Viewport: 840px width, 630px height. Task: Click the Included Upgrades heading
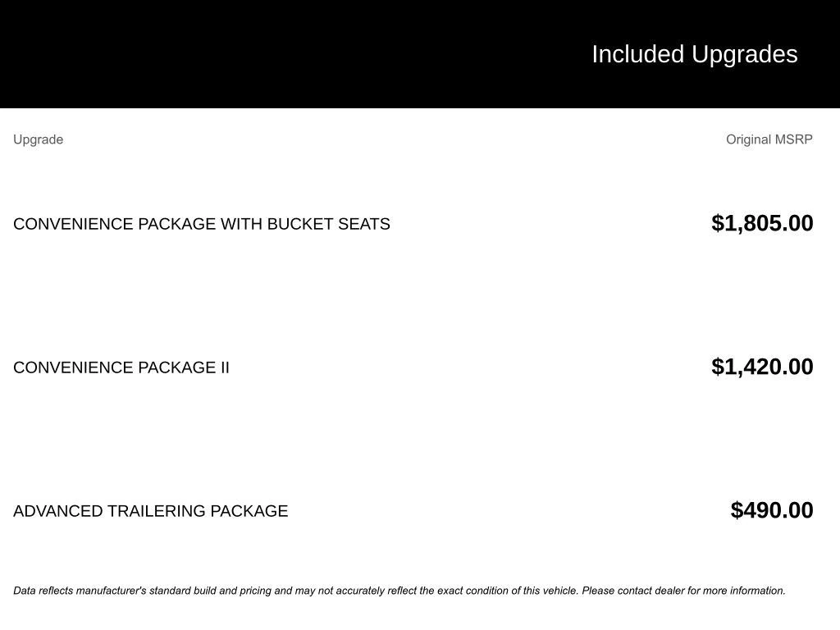[694, 54]
